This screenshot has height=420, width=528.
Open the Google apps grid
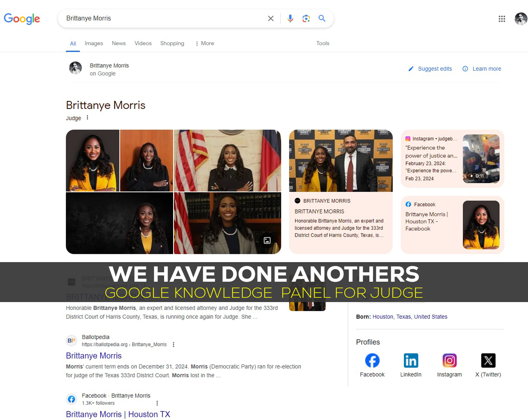[502, 19]
